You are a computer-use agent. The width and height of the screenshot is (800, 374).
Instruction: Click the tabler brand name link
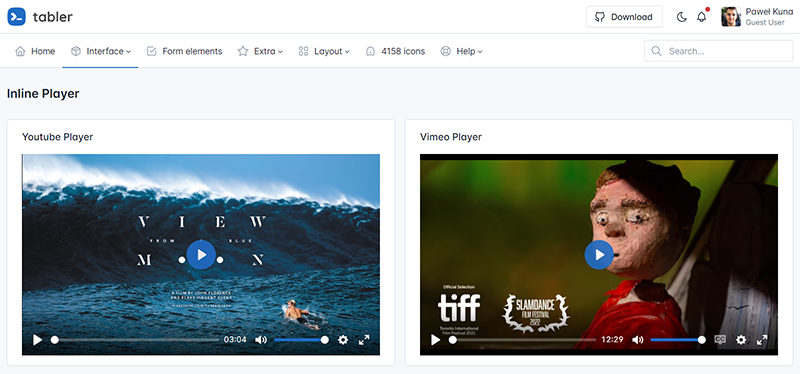[53, 17]
